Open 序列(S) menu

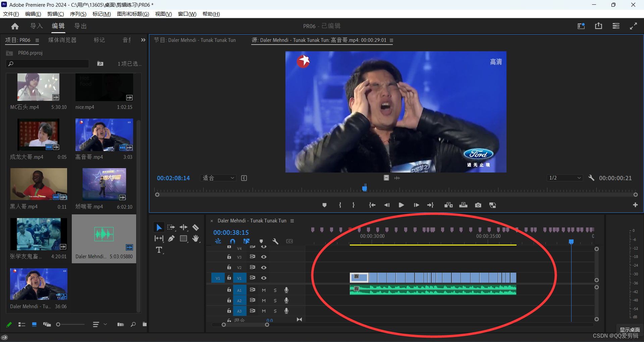[78, 14]
